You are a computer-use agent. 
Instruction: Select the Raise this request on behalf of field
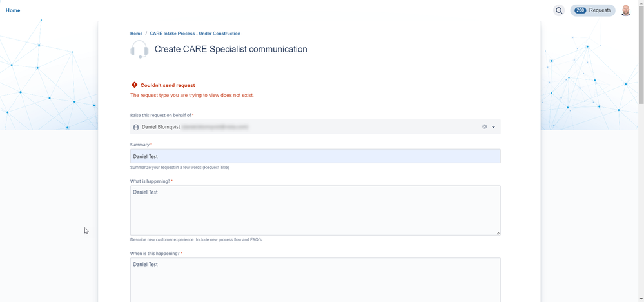click(309, 127)
